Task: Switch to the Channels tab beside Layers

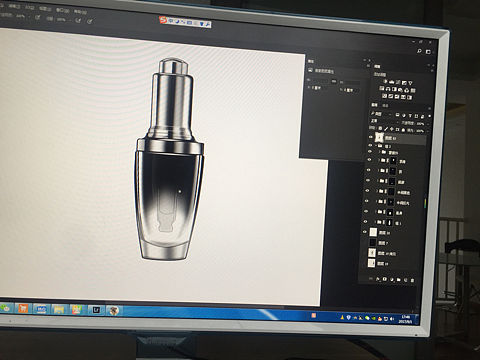Action: point(385,106)
